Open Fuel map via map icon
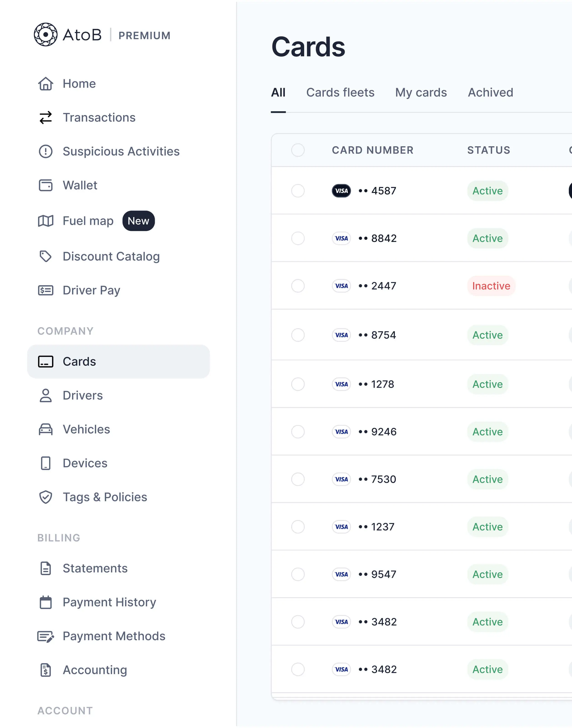This screenshot has height=728, width=572. pos(45,221)
